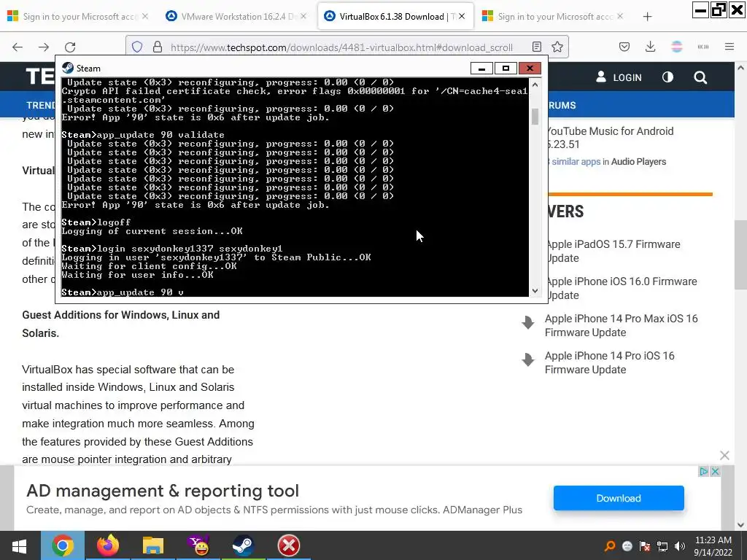The height and width of the screenshot is (560, 747).
Task: Open Apple iPhone iOS 16.0 Firmware link
Action: point(622,288)
